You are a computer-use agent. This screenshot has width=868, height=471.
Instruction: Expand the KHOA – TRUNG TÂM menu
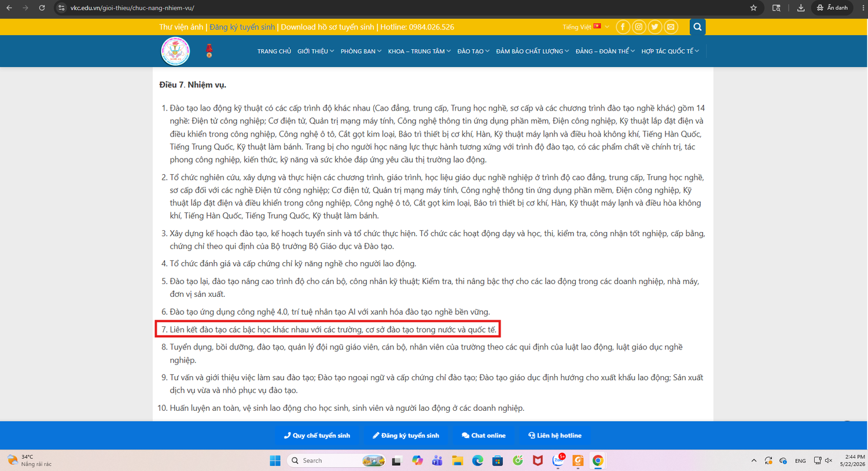click(420, 51)
